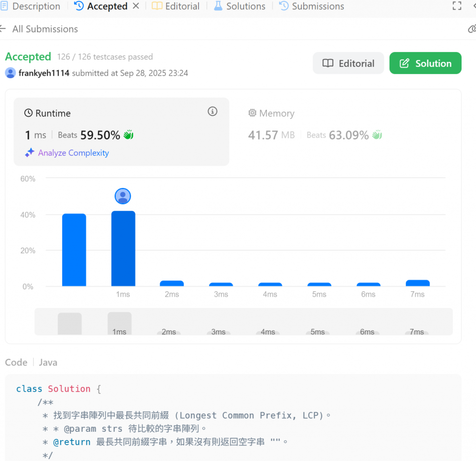Click the sparkle icon beside Analyze Complexity
476x461 pixels.
(x=29, y=153)
